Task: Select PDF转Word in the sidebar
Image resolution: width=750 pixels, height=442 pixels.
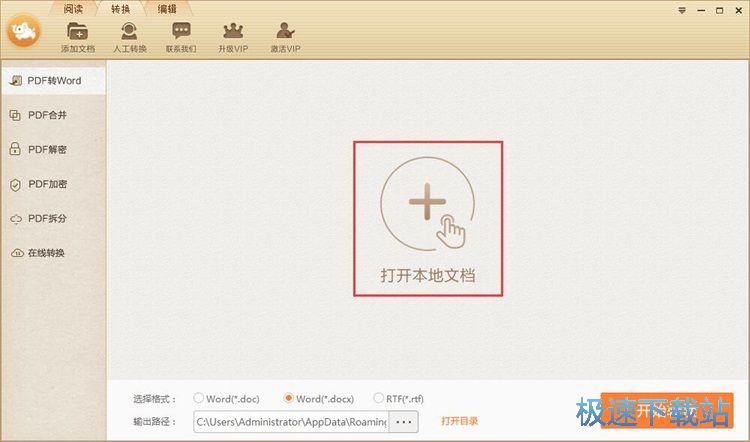Action: [x=53, y=81]
